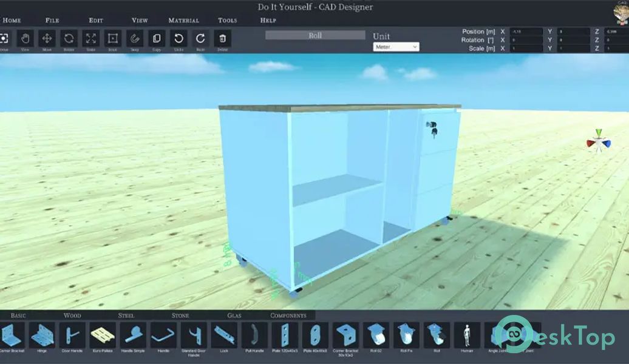Click the Scale X input field

click(x=526, y=49)
